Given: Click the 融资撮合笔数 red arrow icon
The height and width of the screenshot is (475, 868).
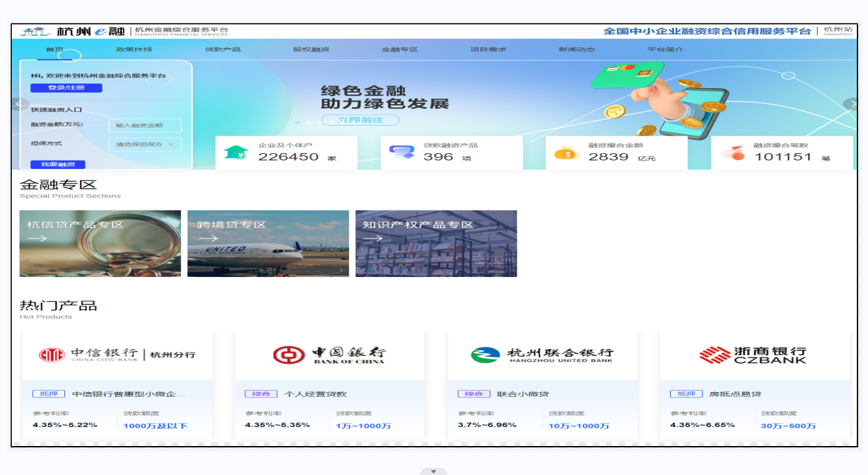Looking at the screenshot, I should point(732,153).
